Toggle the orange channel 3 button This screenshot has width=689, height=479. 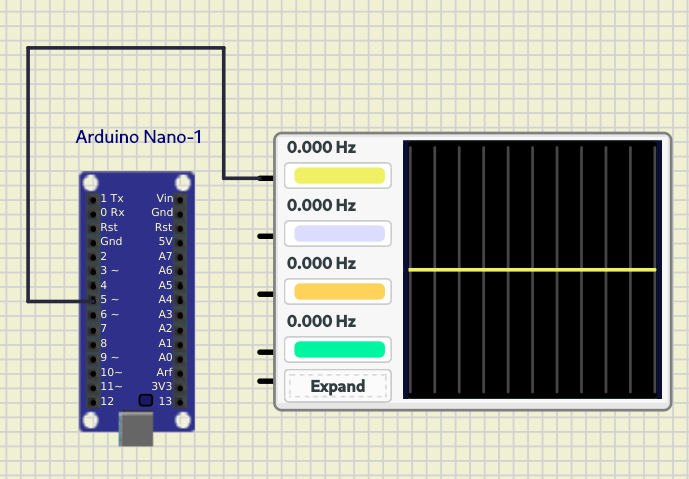click(338, 292)
